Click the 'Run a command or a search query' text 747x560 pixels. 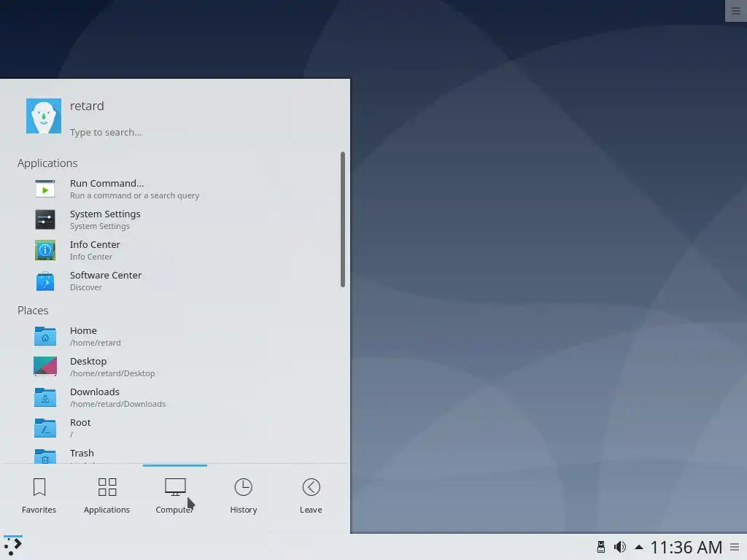pos(134,195)
